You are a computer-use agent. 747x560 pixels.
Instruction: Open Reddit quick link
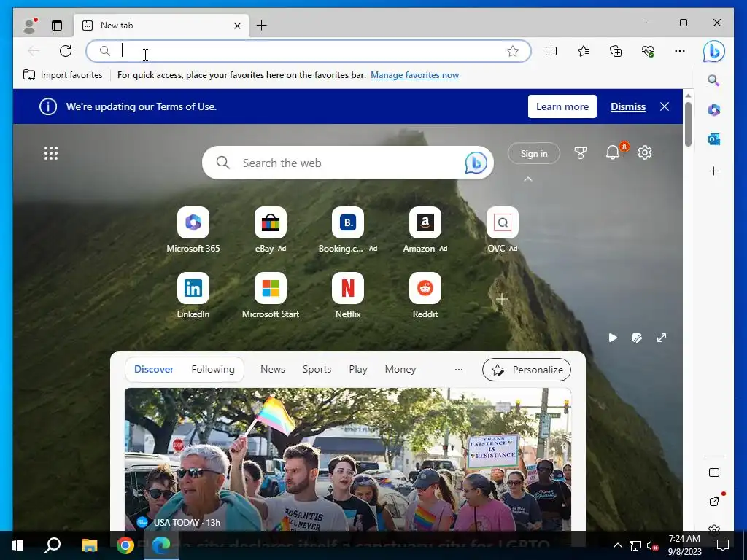[x=425, y=296]
